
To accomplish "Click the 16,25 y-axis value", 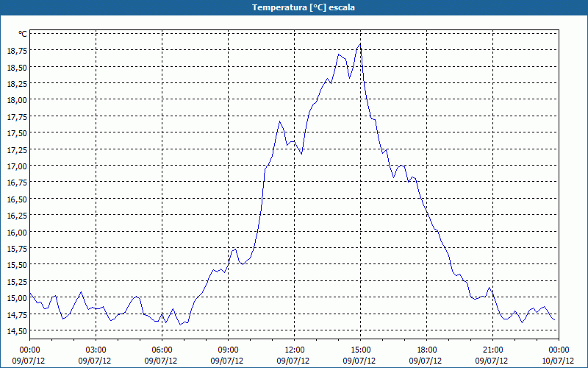I will pos(17,215).
